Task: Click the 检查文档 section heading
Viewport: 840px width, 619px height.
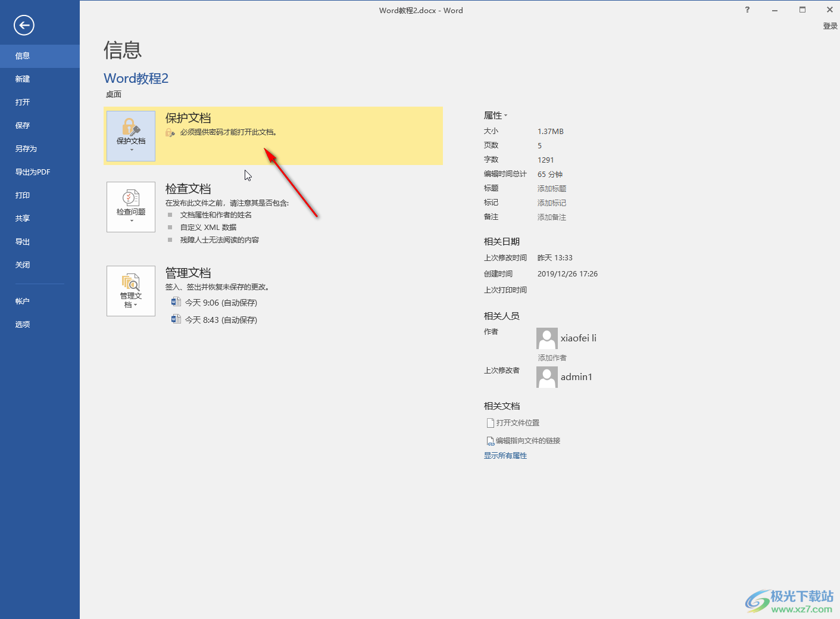Action: click(x=188, y=189)
